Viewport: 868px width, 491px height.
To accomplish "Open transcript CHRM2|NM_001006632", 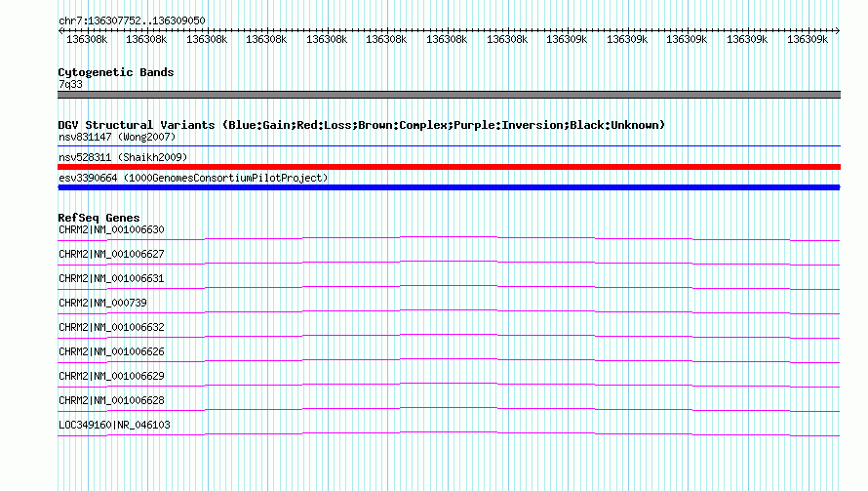I will pyautogui.click(x=111, y=327).
